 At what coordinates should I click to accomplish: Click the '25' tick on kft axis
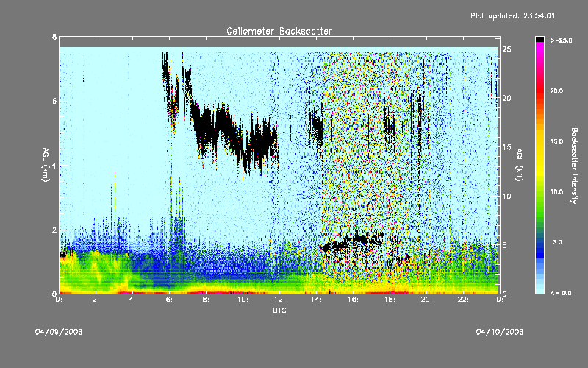coord(507,49)
